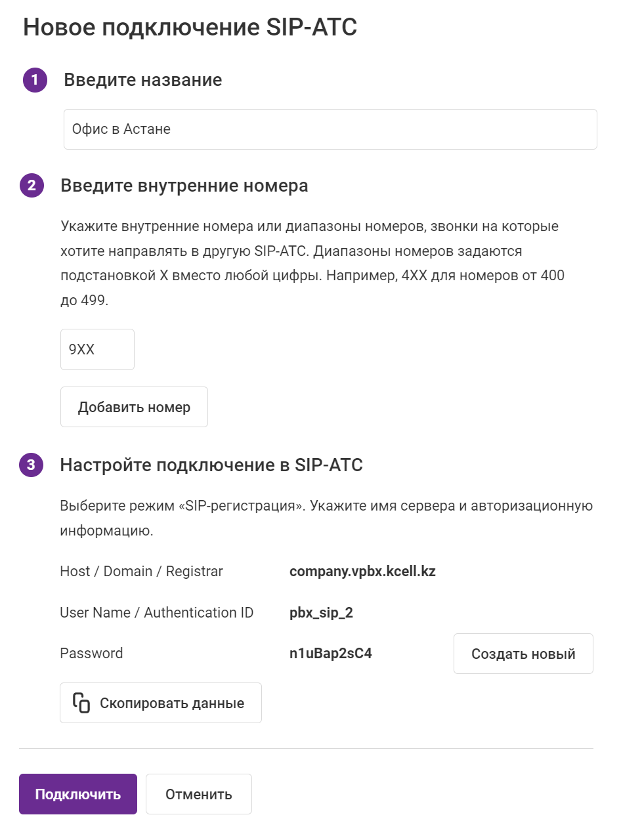Click the step 1 number badge

tap(35, 81)
